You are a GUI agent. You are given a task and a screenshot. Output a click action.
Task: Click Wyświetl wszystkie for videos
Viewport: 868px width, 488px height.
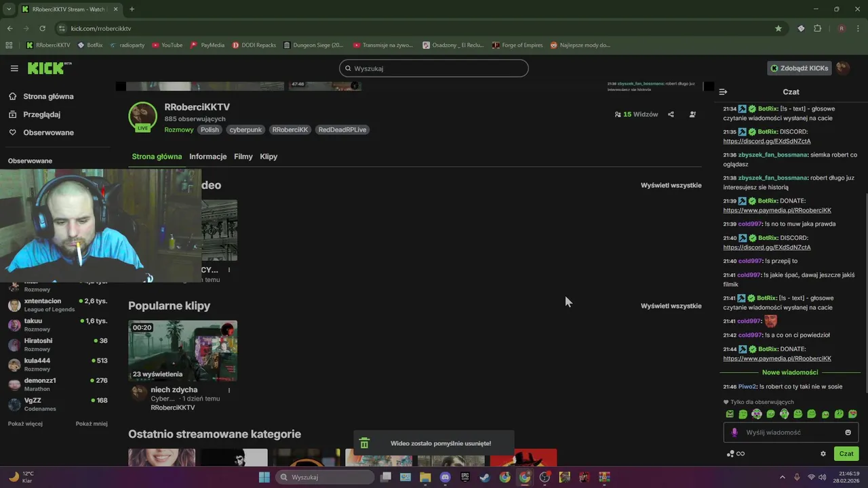point(671,185)
